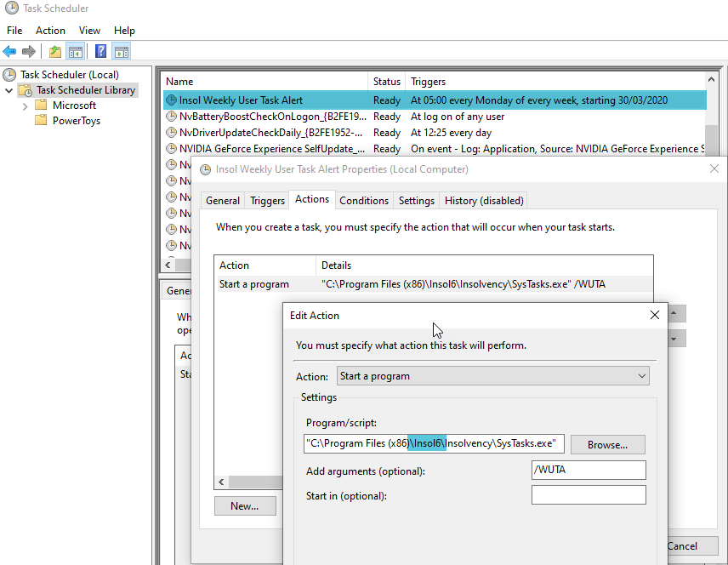The image size is (728, 565).
Task: Click the New... button
Action: click(x=244, y=506)
